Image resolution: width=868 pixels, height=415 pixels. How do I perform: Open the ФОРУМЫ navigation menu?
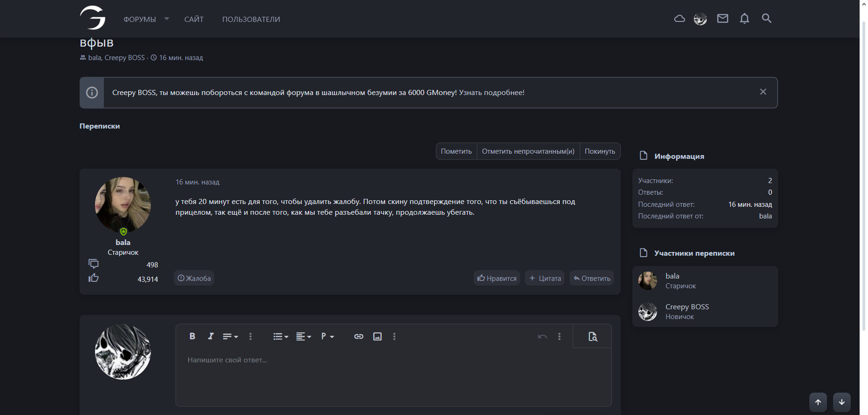click(140, 19)
